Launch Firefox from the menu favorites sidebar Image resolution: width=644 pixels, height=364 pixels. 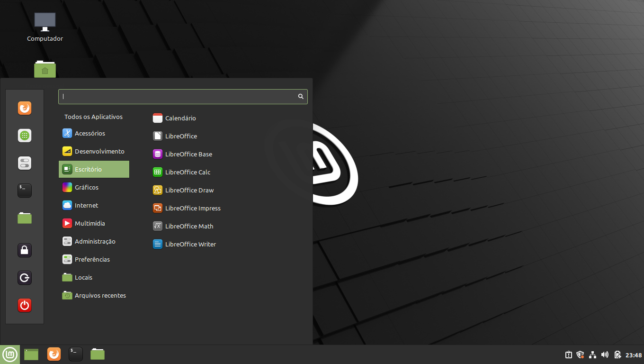[x=25, y=108]
